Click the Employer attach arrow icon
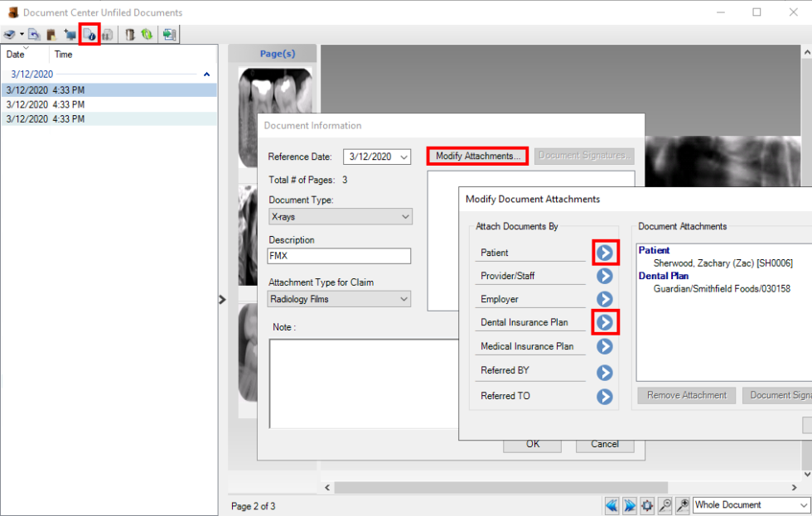Viewport: 812px width, 516px height. pyautogui.click(x=605, y=299)
